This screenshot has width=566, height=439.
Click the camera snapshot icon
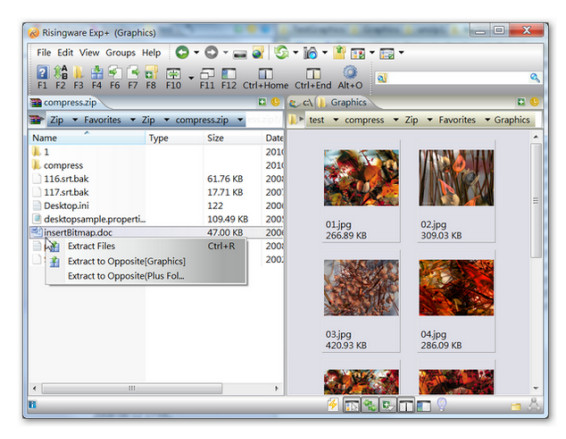pyautogui.click(x=310, y=53)
